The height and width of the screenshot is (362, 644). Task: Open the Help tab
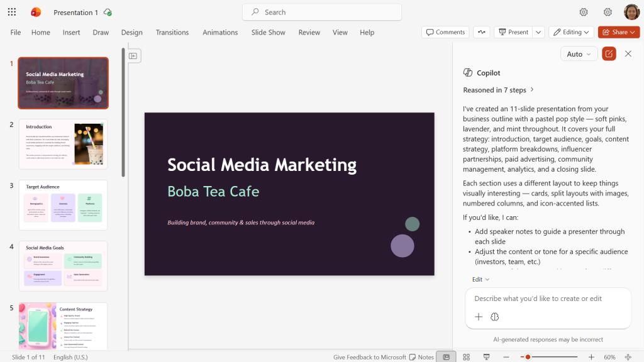click(x=367, y=32)
